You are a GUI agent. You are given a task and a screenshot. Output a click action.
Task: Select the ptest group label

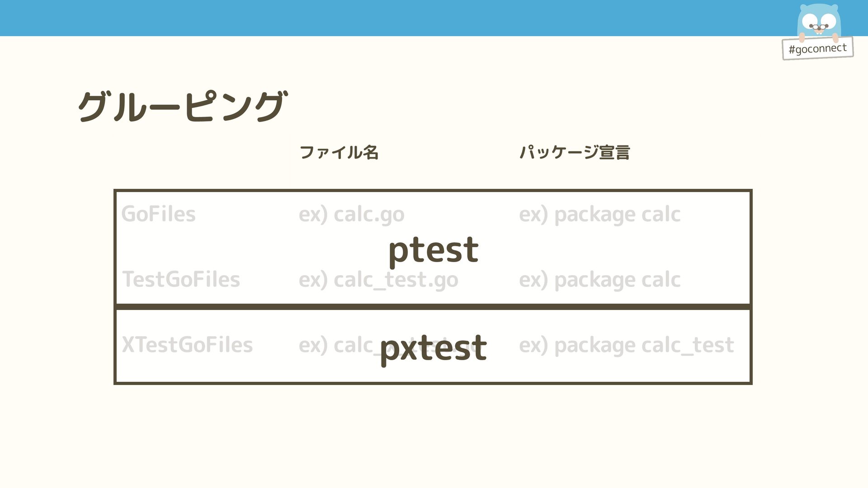click(433, 250)
